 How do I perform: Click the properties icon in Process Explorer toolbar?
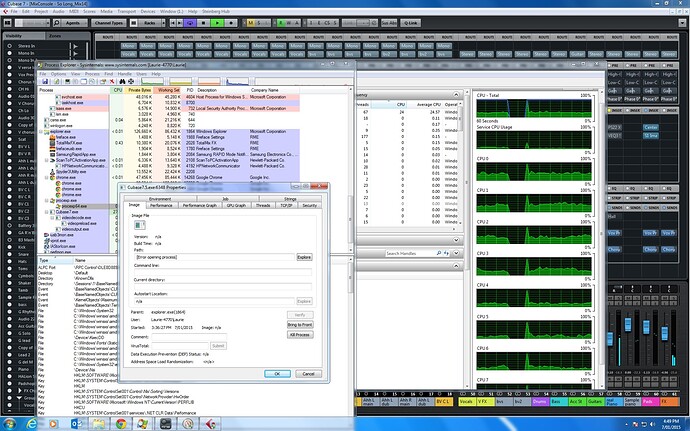[103, 81]
